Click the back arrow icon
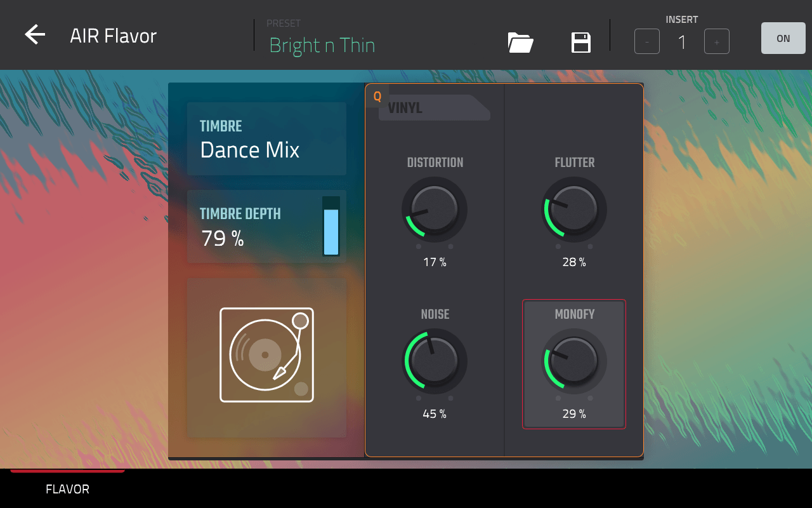Screen dimensions: 812x508 35,35
